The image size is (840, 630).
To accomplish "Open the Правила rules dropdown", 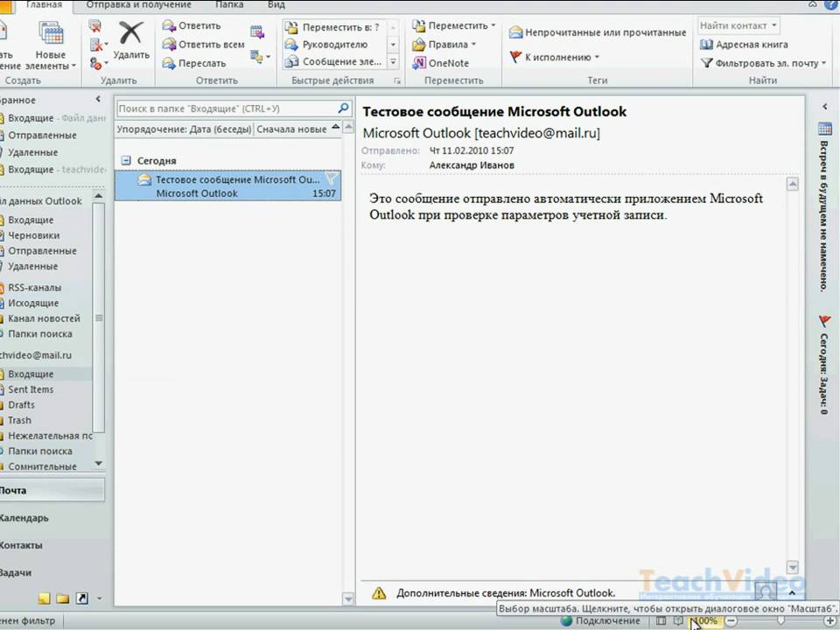I will [444, 45].
